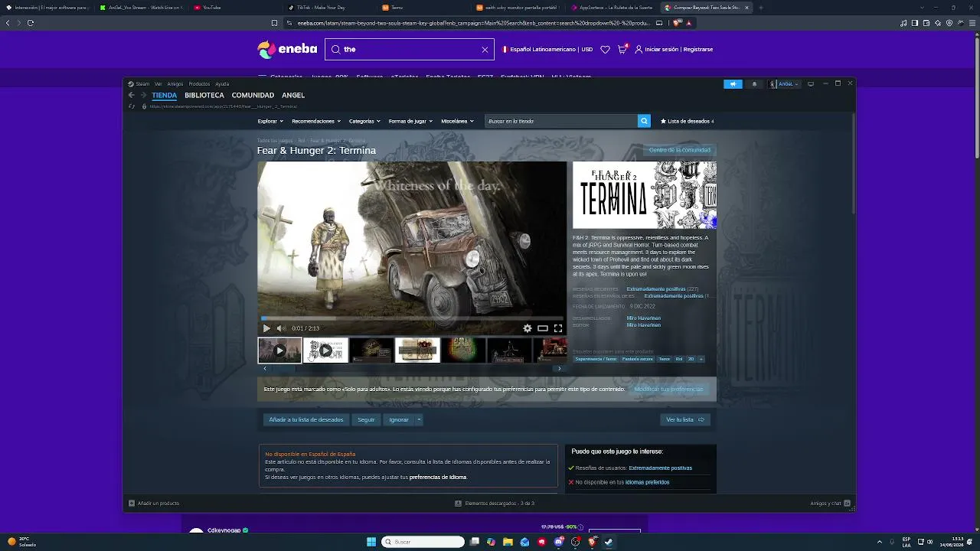The width and height of the screenshot is (980, 551).
Task: Open developer Miro Haverinen link
Action: click(643, 318)
